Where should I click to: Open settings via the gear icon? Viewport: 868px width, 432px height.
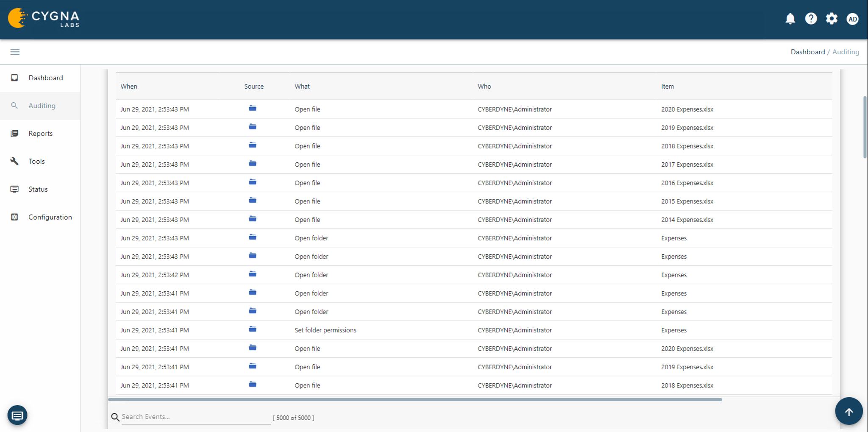point(832,18)
